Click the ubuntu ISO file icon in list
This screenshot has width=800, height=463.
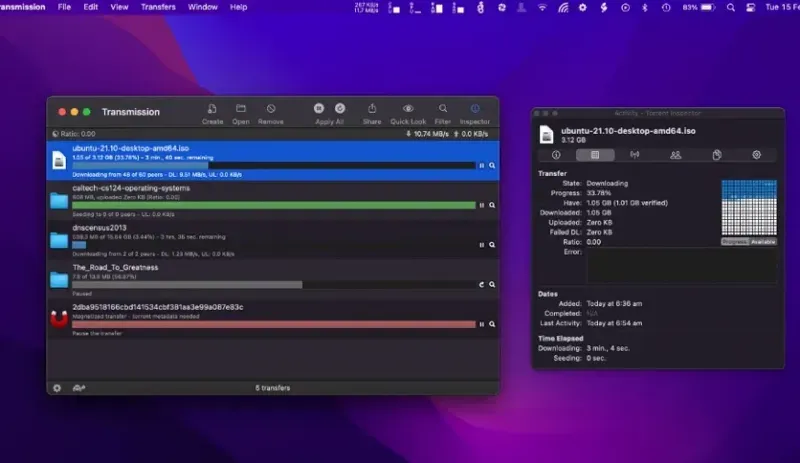pyautogui.click(x=59, y=160)
